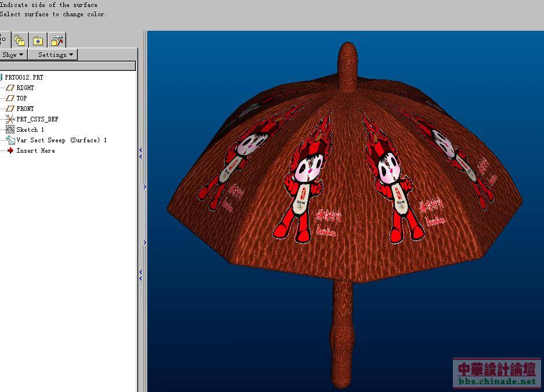The height and width of the screenshot is (392, 544).
Task: Select Var Sect Sweep (Surface) 1 label
Action: coord(62,140)
